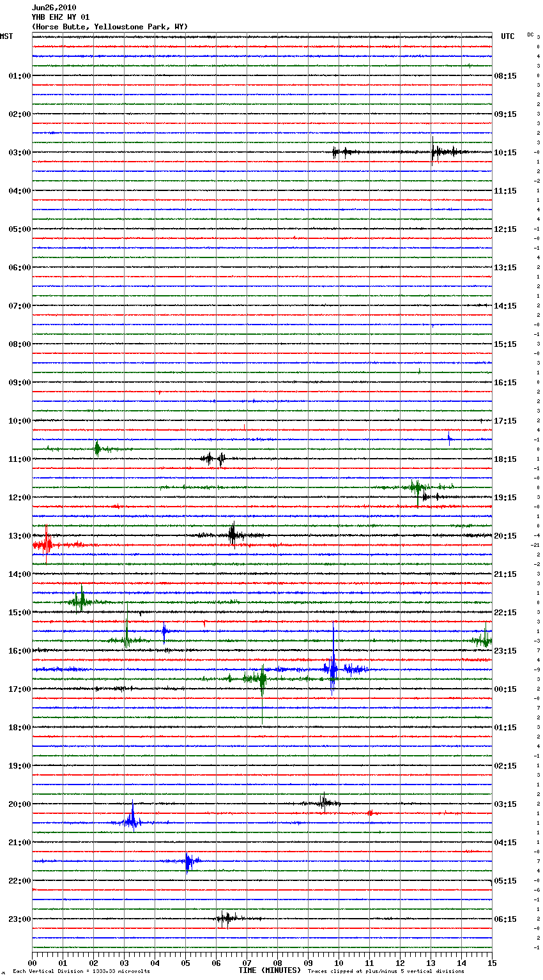The image size is (543, 980).
Task: Select the 23:00 MST time label
Action: [x=20, y=919]
